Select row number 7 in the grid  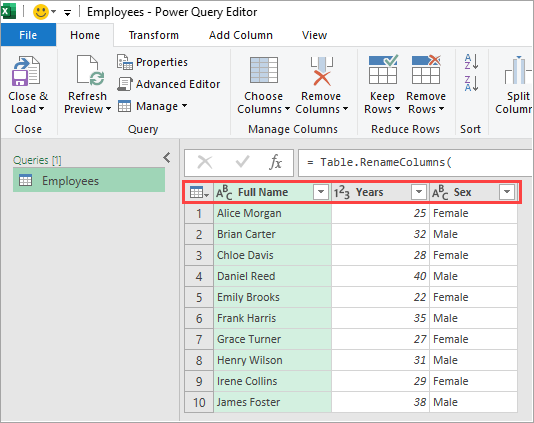coord(199,339)
